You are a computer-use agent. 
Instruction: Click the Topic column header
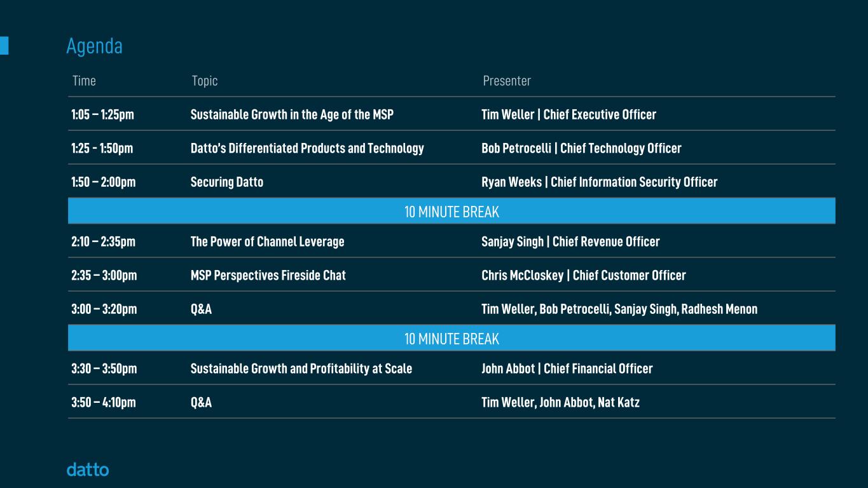point(205,81)
